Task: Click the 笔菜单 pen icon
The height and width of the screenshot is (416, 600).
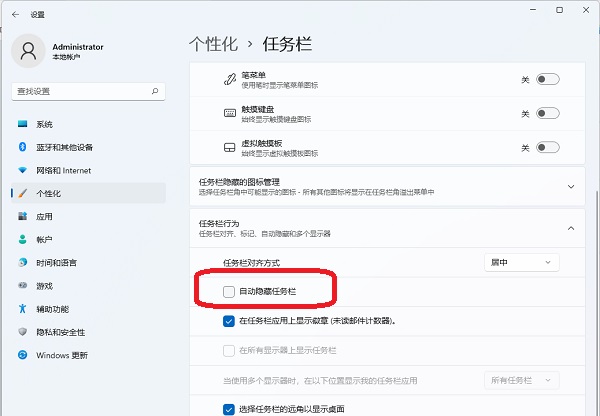Action: (x=230, y=79)
